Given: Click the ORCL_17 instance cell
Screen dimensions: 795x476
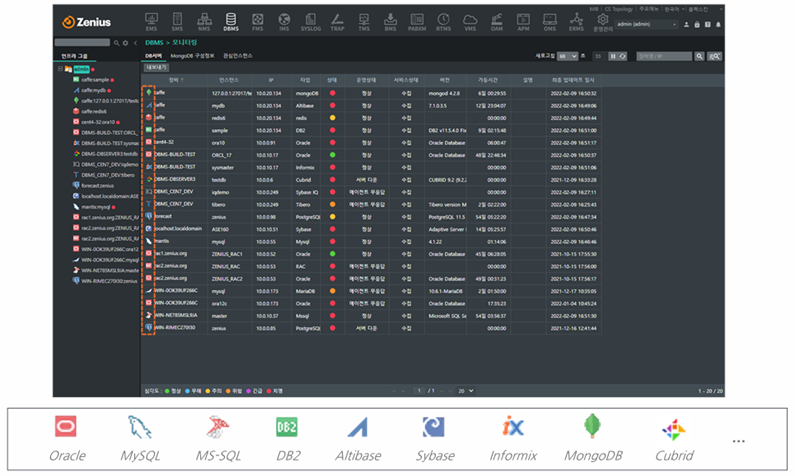Looking at the screenshot, I should pos(222,155).
